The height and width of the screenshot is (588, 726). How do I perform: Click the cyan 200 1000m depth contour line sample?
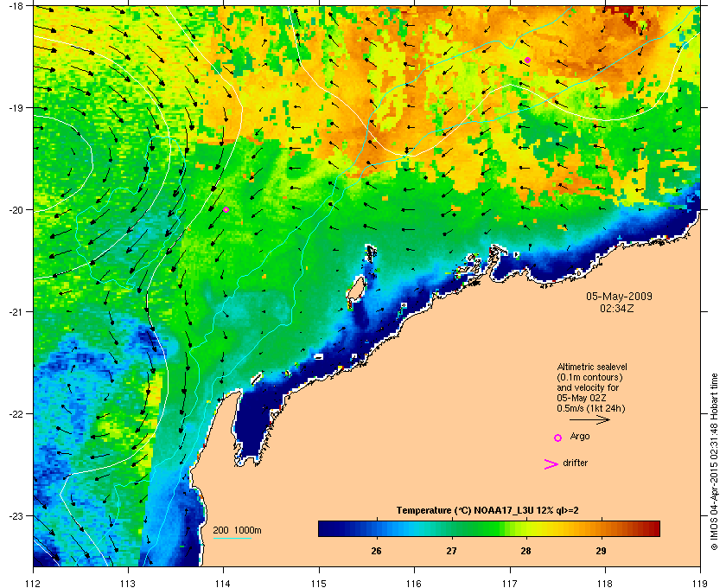[232, 538]
